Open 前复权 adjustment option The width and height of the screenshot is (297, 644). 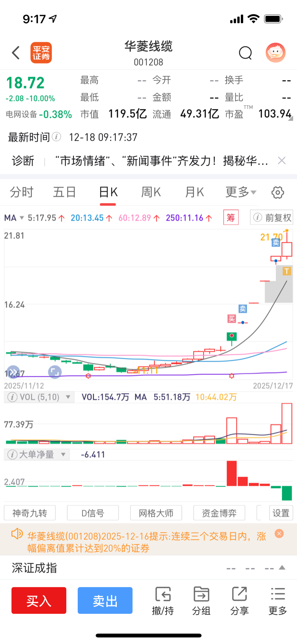coord(271,218)
